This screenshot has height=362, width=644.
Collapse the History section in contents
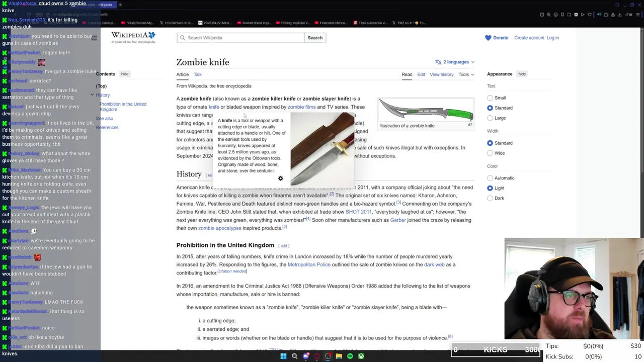tap(92, 95)
